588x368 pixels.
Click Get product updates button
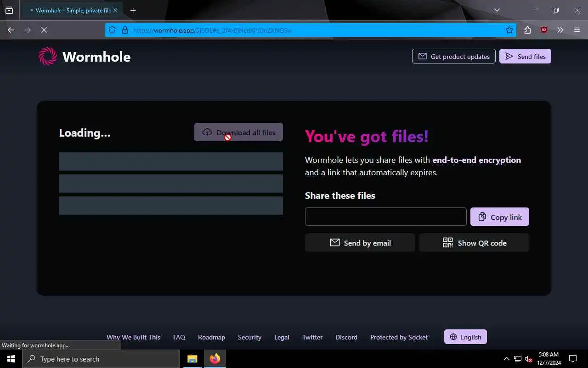454,56
